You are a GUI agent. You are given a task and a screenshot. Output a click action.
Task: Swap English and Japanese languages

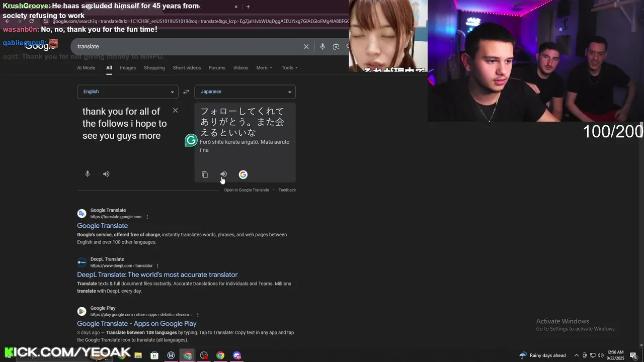[186, 92]
